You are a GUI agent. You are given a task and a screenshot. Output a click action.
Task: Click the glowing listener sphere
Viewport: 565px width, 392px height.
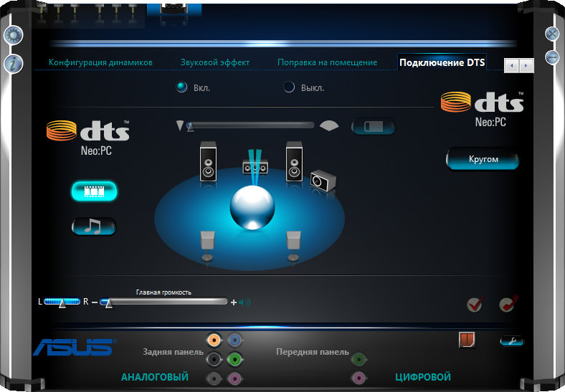point(252,208)
